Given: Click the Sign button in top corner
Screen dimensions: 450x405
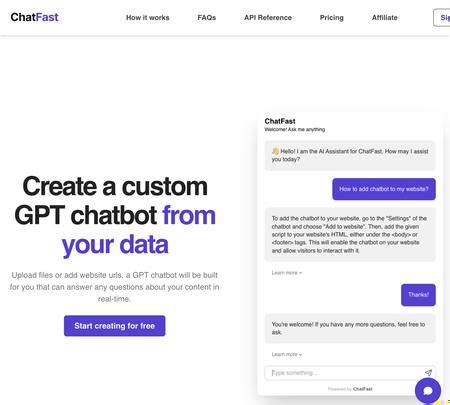Looking at the screenshot, I should tap(442, 18).
